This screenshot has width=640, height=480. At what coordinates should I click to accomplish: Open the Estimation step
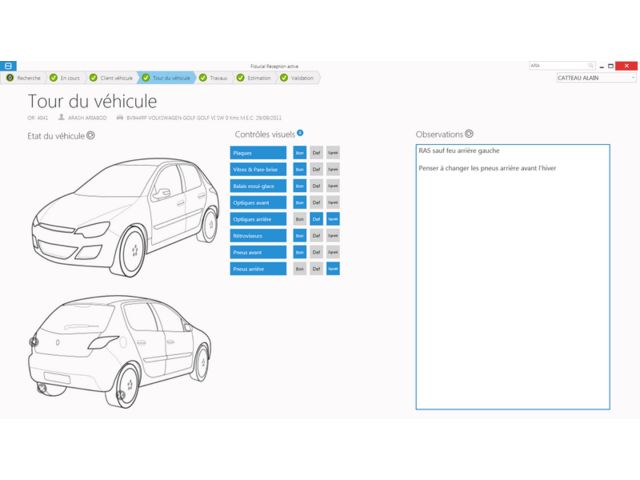pos(254,78)
